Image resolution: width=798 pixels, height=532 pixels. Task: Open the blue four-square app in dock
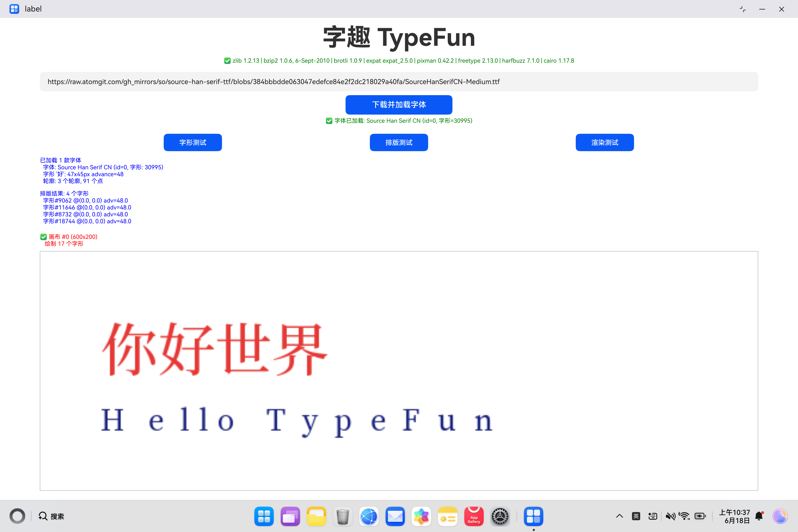pos(264,516)
